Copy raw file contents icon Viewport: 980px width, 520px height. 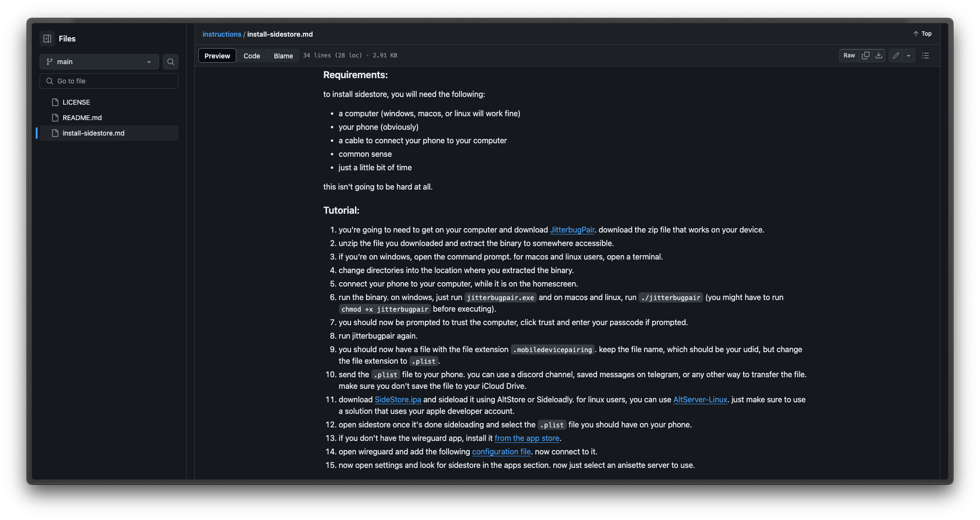coord(866,55)
